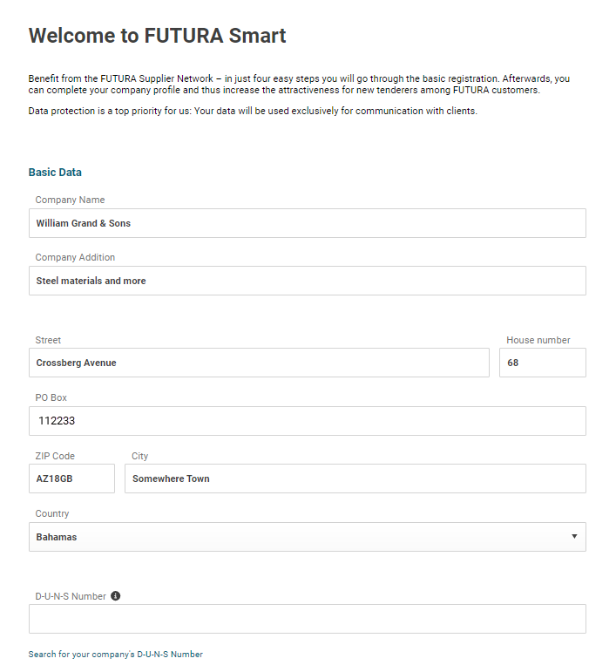616x672 pixels.
Task: Click the ZIP Code field showing AZ18GB
Action: click(71, 479)
